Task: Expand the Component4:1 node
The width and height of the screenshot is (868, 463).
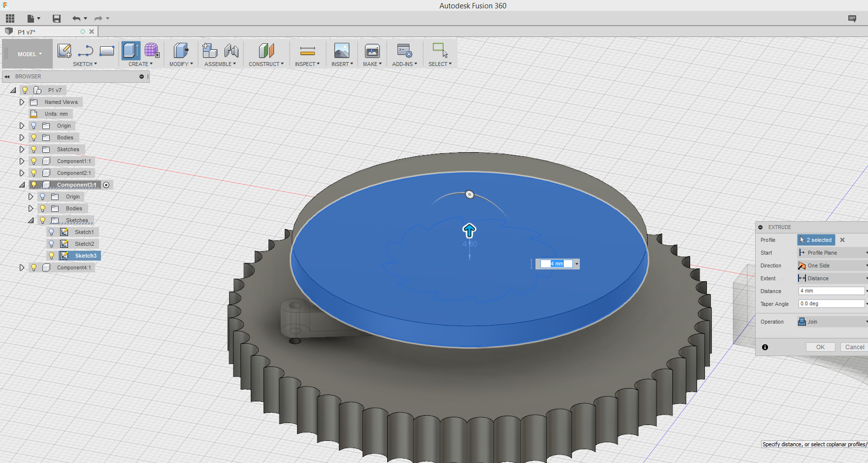Action: click(x=22, y=267)
